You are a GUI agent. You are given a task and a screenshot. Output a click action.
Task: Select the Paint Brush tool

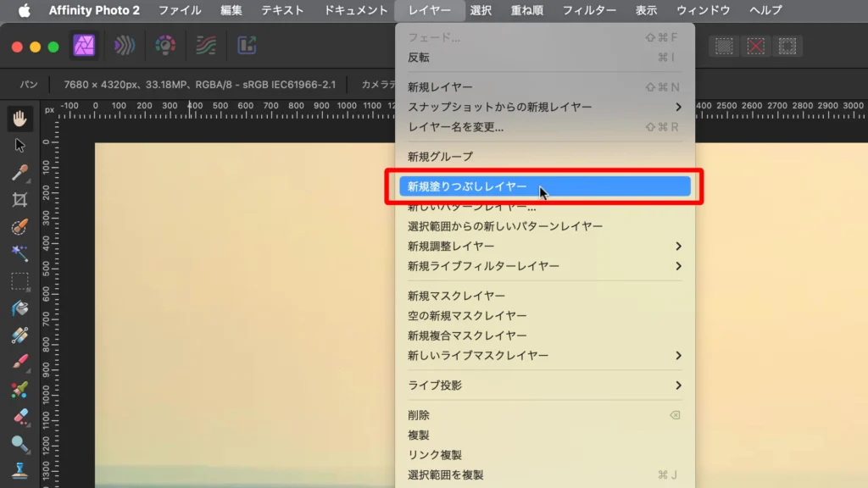(x=19, y=363)
